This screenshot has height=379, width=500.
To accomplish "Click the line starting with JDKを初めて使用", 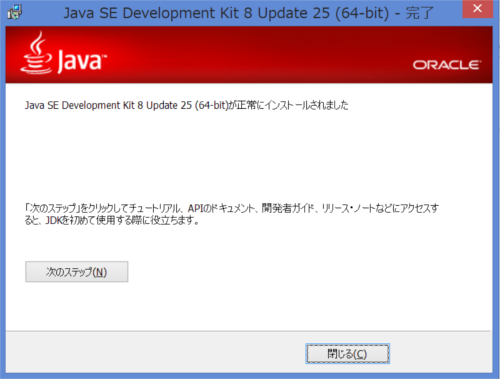I will click(112, 220).
